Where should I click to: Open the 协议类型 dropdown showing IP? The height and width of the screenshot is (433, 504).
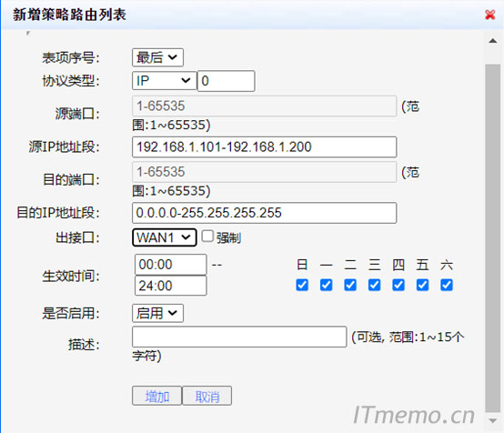click(x=164, y=80)
